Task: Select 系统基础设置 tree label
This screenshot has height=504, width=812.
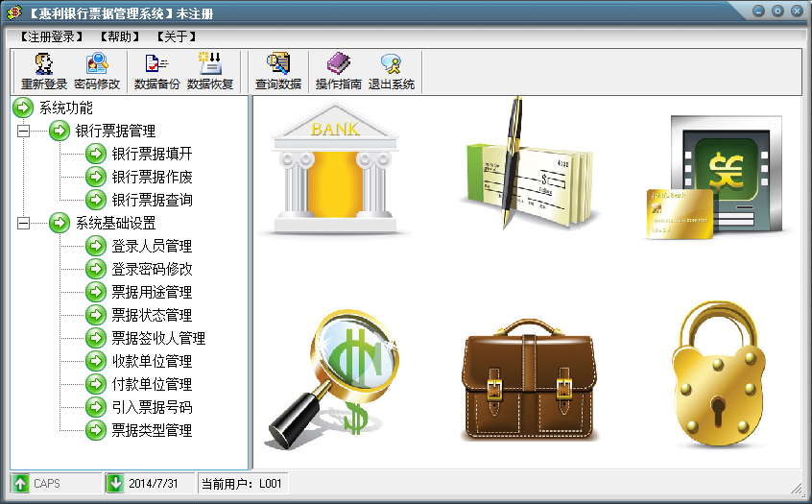Action: click(115, 223)
